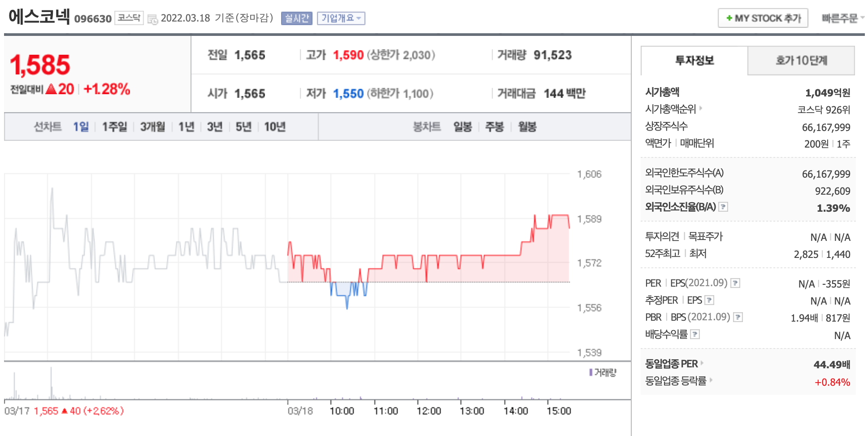The height and width of the screenshot is (436, 868).
Task: Click the arrow next to 시가총액순위
Action: click(701, 108)
